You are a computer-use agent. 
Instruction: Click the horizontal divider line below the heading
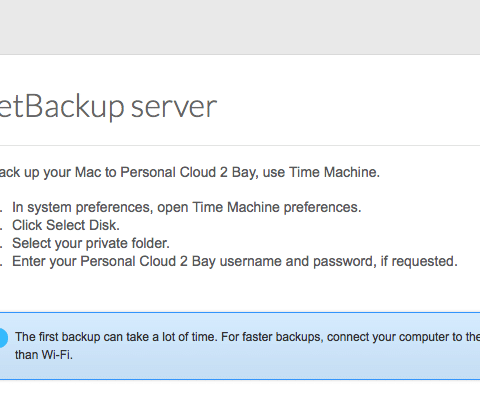pos(240,145)
